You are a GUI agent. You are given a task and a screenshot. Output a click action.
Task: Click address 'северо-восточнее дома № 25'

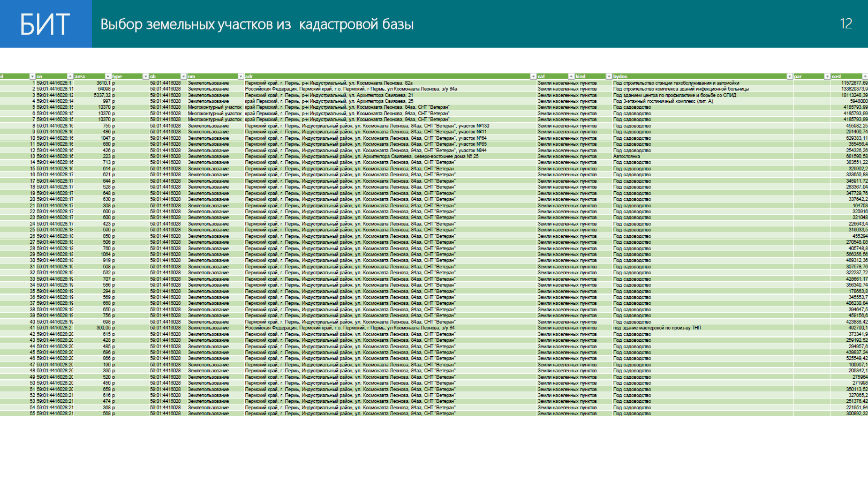click(362, 156)
